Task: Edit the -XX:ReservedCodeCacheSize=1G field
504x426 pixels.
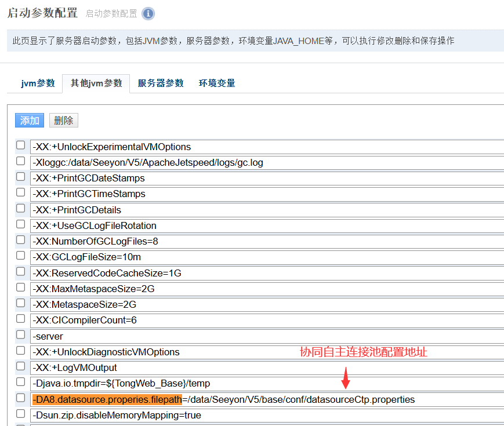Action: (x=267, y=274)
